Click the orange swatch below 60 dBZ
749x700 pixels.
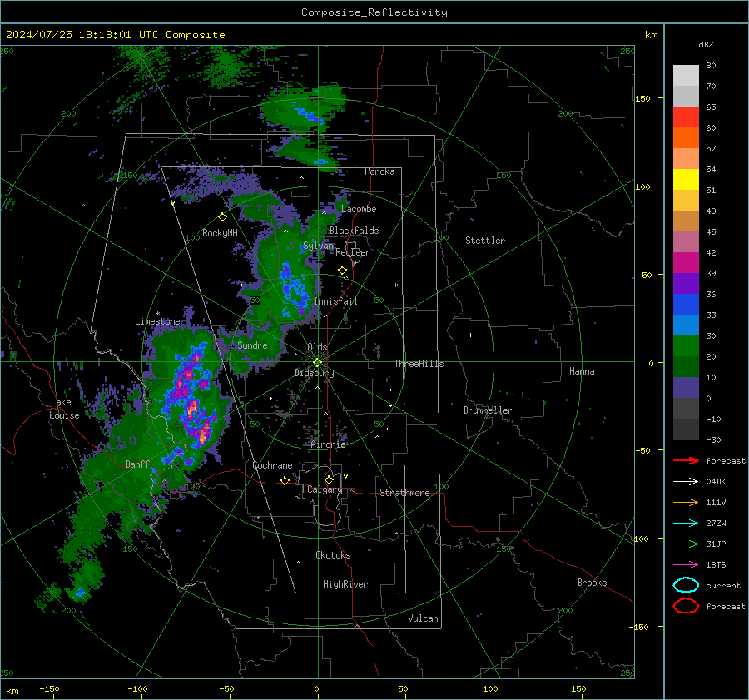(686, 138)
